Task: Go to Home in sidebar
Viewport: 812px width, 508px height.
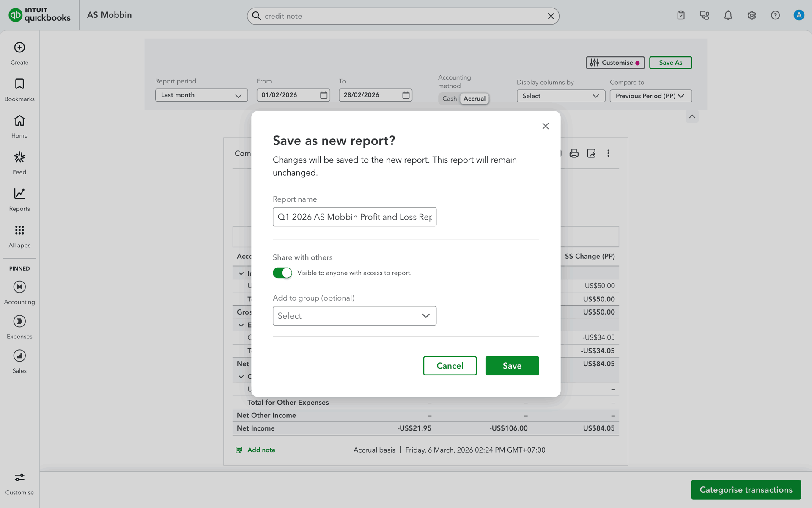Action: [x=19, y=127]
